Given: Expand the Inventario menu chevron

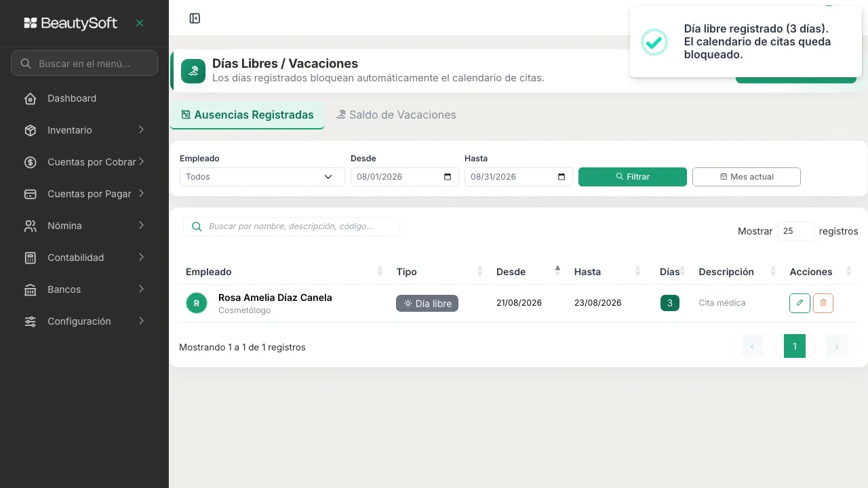Looking at the screenshot, I should (141, 130).
